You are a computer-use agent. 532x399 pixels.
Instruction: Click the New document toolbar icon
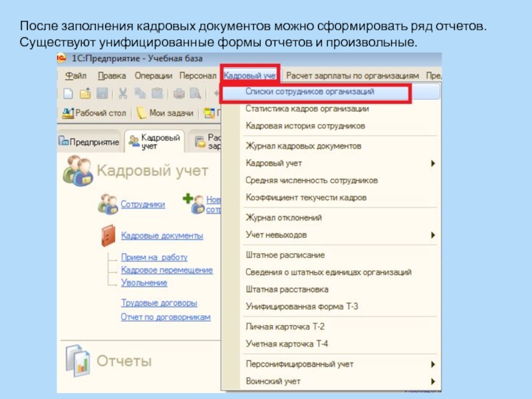tap(68, 94)
